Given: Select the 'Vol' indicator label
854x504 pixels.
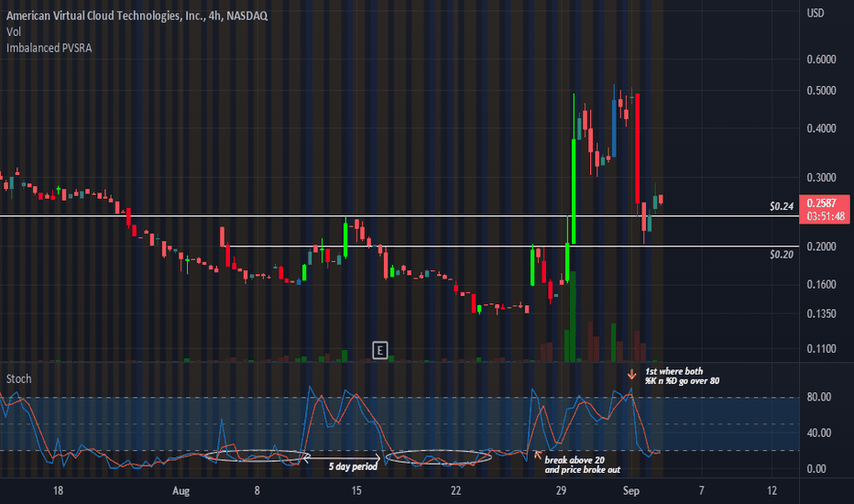Looking at the screenshot, I should pyautogui.click(x=14, y=31).
